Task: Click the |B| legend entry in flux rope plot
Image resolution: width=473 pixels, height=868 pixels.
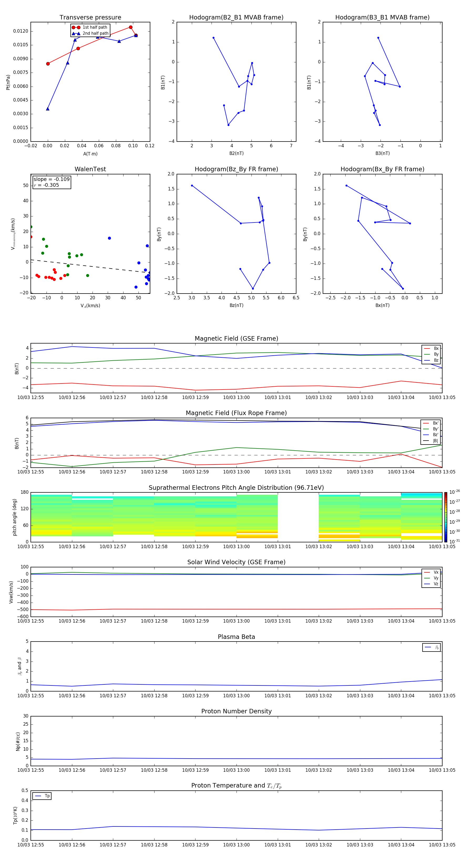Action: click(431, 441)
